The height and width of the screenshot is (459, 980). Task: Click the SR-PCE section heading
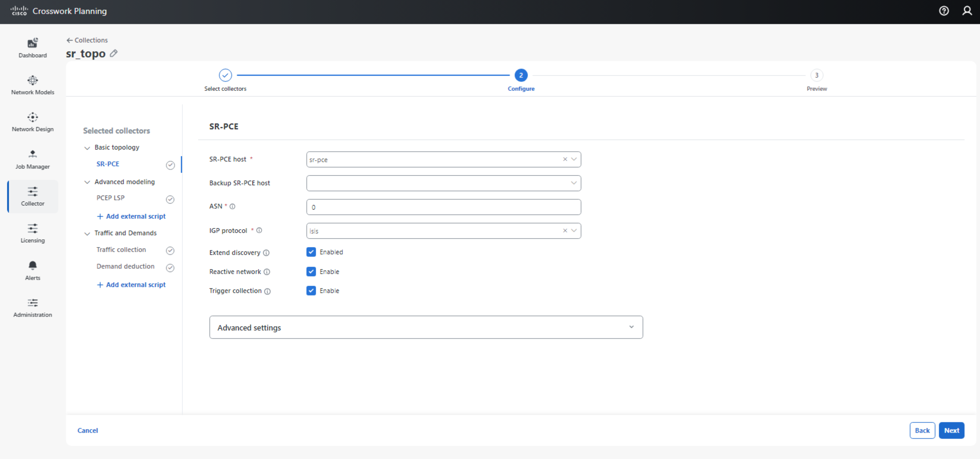(x=224, y=127)
